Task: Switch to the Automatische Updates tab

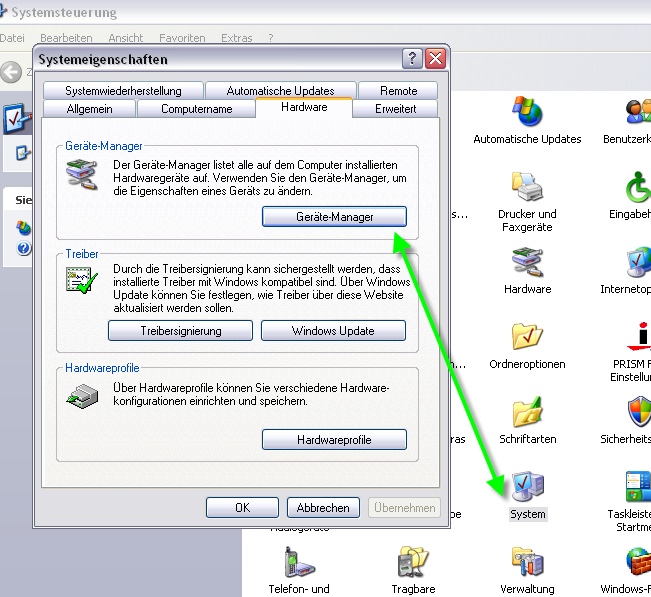Action: [281, 91]
